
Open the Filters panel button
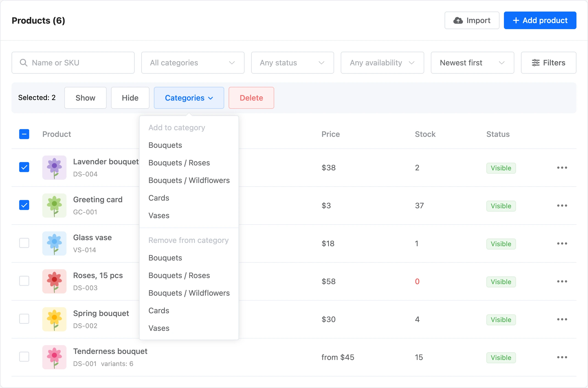coord(548,63)
